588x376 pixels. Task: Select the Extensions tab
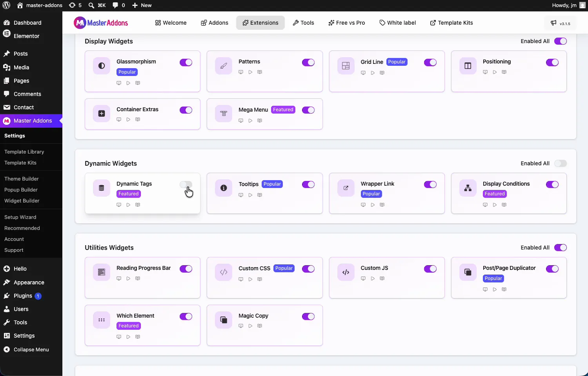[260, 23]
